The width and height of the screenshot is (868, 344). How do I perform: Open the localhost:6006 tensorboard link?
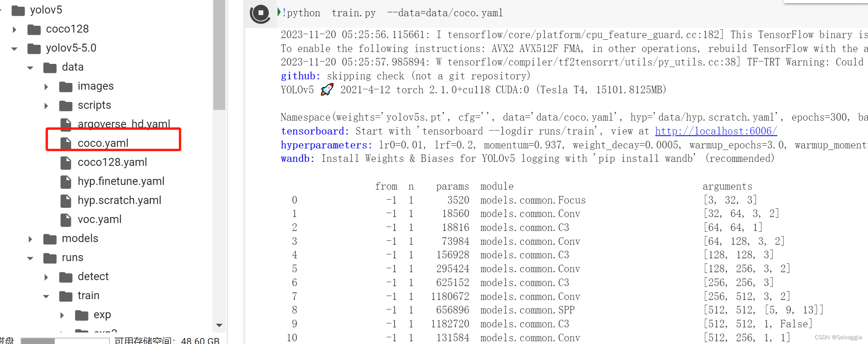point(716,131)
